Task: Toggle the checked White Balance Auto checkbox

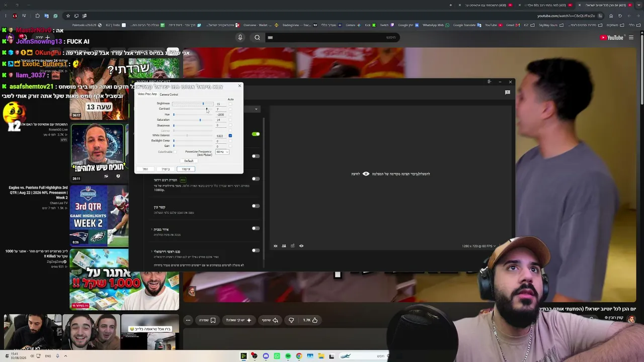Action: coord(230,136)
